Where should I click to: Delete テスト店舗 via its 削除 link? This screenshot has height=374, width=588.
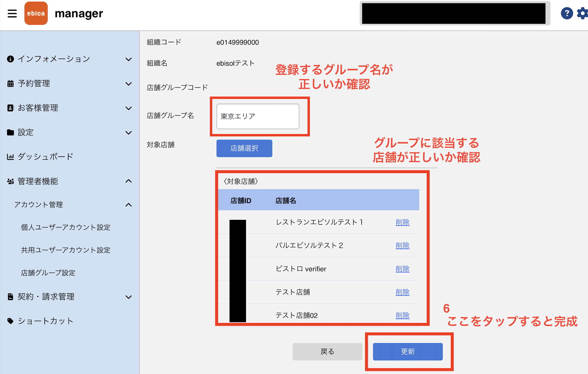[x=402, y=292]
